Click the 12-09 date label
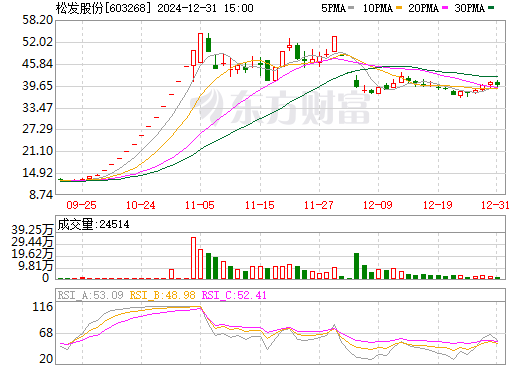Screen dimensions: 520x365 click(378, 205)
